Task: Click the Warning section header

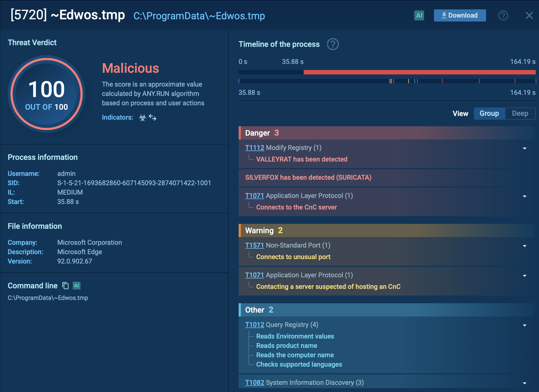Action: coord(386,230)
